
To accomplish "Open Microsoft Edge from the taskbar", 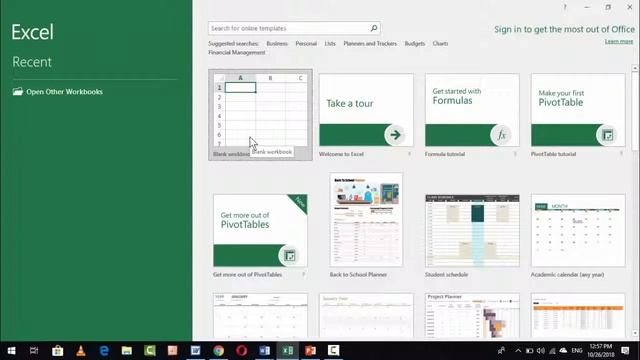I will [x=104, y=351].
